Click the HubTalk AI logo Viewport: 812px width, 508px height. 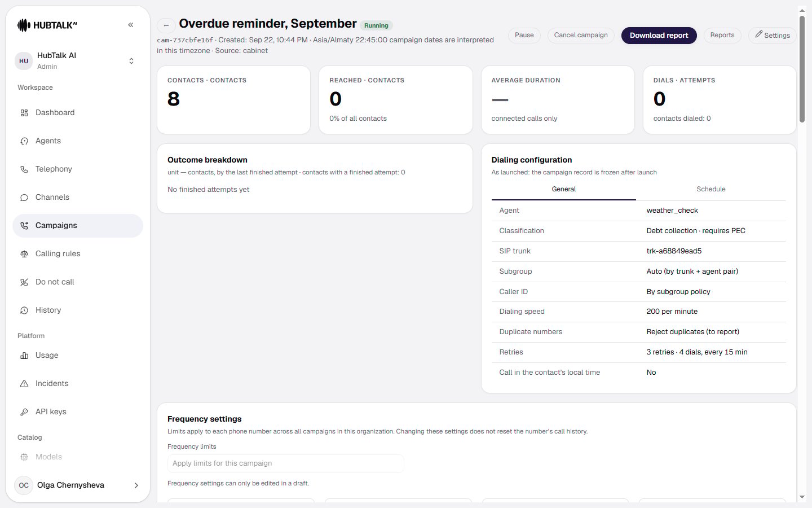click(x=47, y=25)
